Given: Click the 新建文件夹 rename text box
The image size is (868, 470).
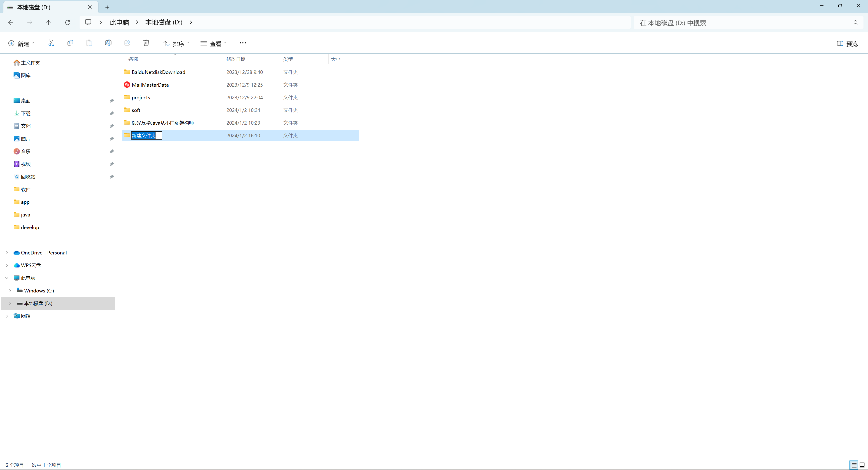Looking at the screenshot, I should 146,135.
